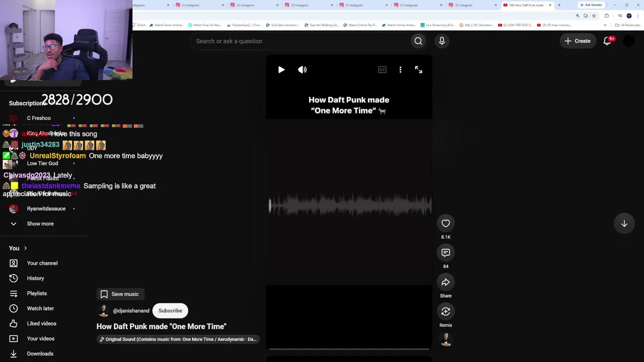Viewport: 644px width, 362px height.
Task: Open Liked videos in sidebar
Action: 42,324
